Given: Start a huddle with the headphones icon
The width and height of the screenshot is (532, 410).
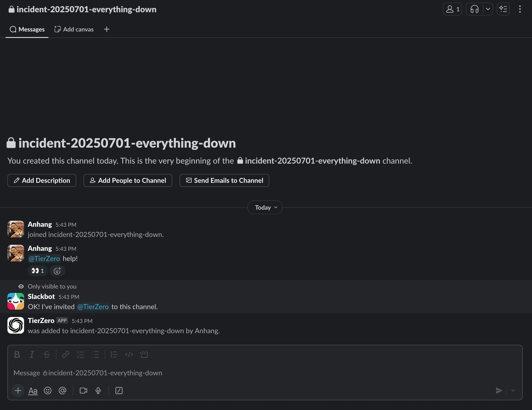Looking at the screenshot, I should tap(474, 9).
